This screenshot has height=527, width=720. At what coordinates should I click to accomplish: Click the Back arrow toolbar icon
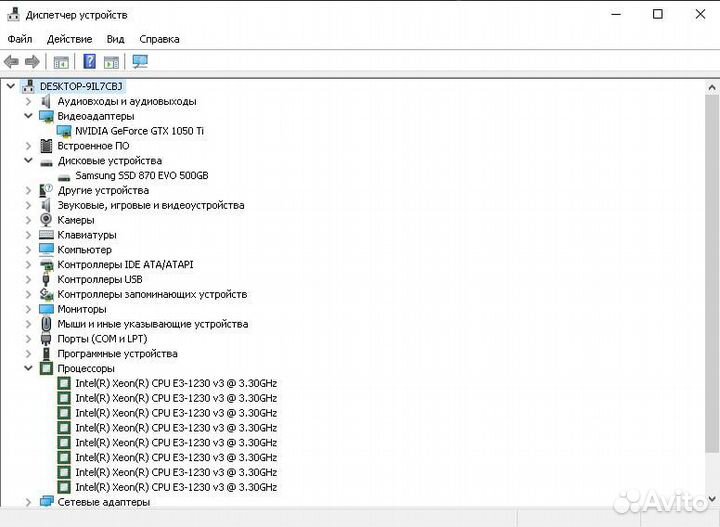pos(12,62)
